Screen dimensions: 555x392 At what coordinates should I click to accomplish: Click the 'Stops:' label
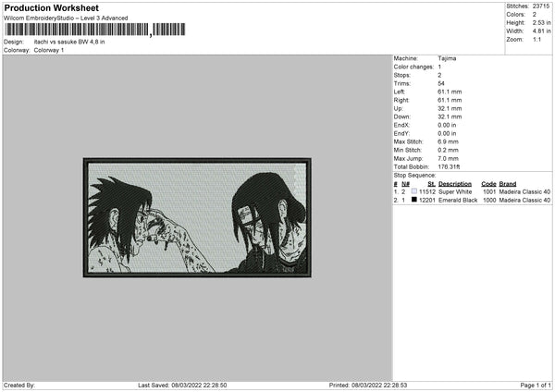[x=401, y=75]
